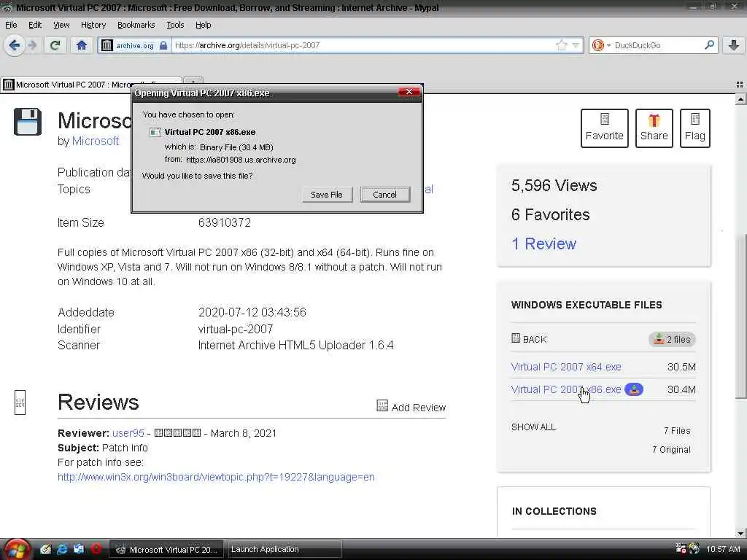Click the system tray network icon

(681, 549)
